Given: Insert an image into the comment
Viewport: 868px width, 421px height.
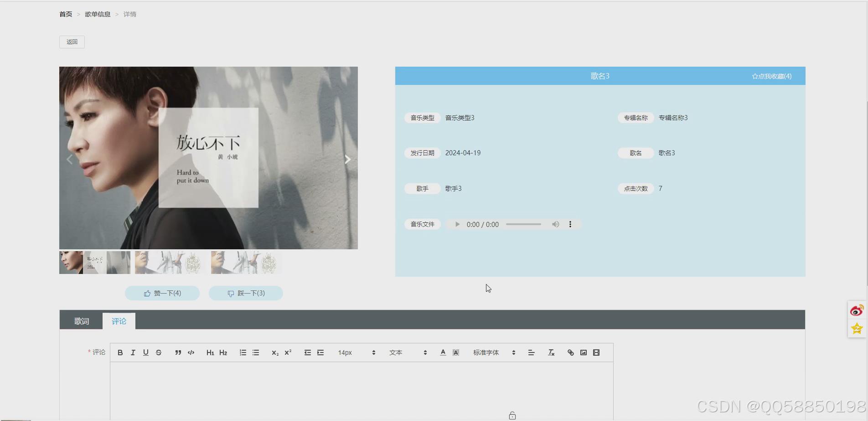Looking at the screenshot, I should 583,353.
